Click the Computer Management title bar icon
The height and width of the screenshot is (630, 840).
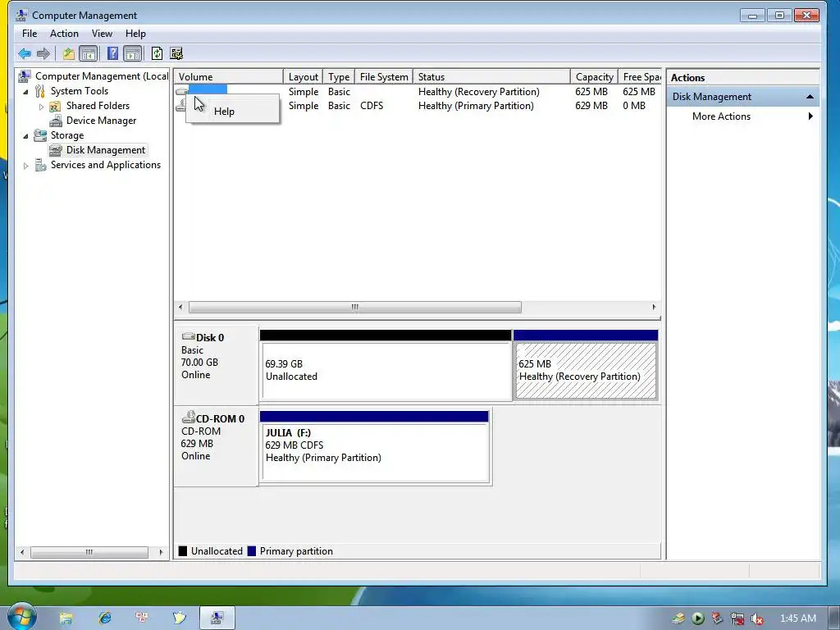pyautogui.click(x=22, y=15)
